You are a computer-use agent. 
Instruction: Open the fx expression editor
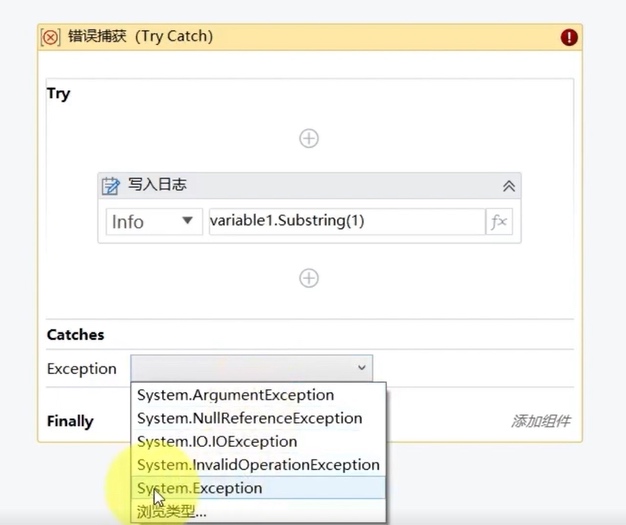tap(498, 222)
